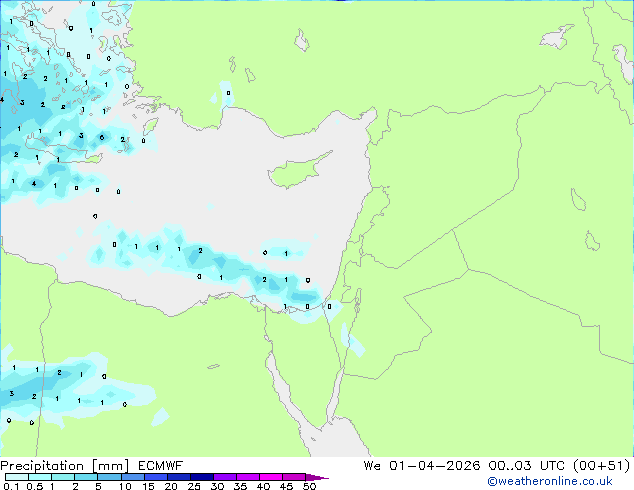
Task: Click the "0.5" legend scale label
Action: pos(35,486)
